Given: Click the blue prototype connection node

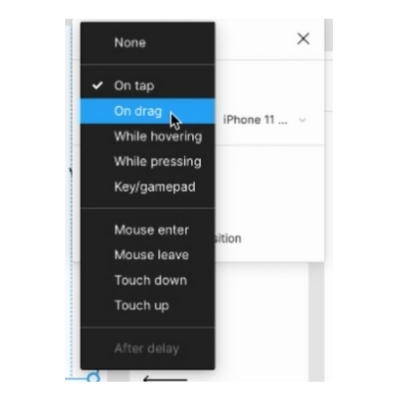Looking at the screenshot, I should pyautogui.click(x=94, y=377).
